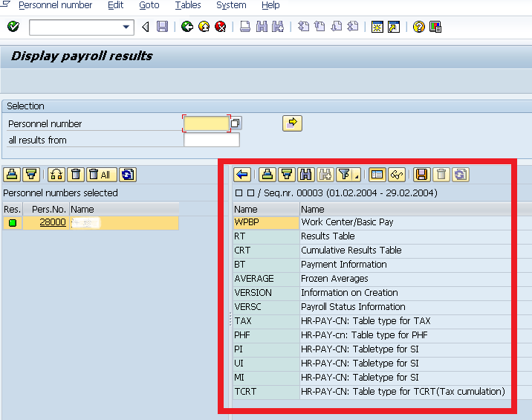532x420 pixels.
Task: Click the Res. column header
Action: click(x=12, y=209)
